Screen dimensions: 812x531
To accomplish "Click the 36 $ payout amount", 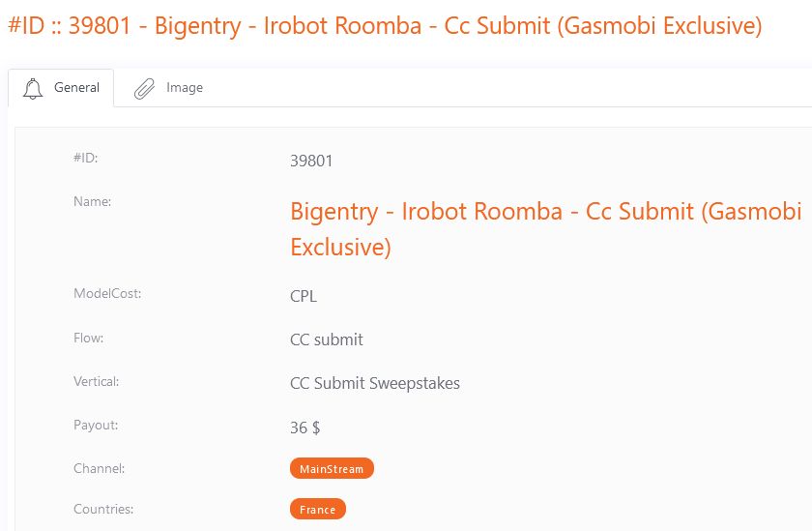I will (x=304, y=428).
